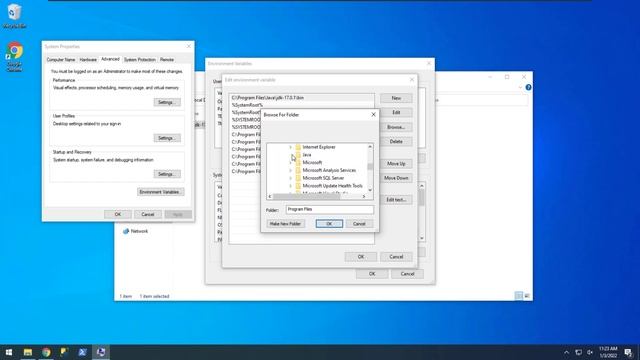Open the Remote tab
Image resolution: width=640 pixels, height=360 pixels.
pyautogui.click(x=167, y=60)
